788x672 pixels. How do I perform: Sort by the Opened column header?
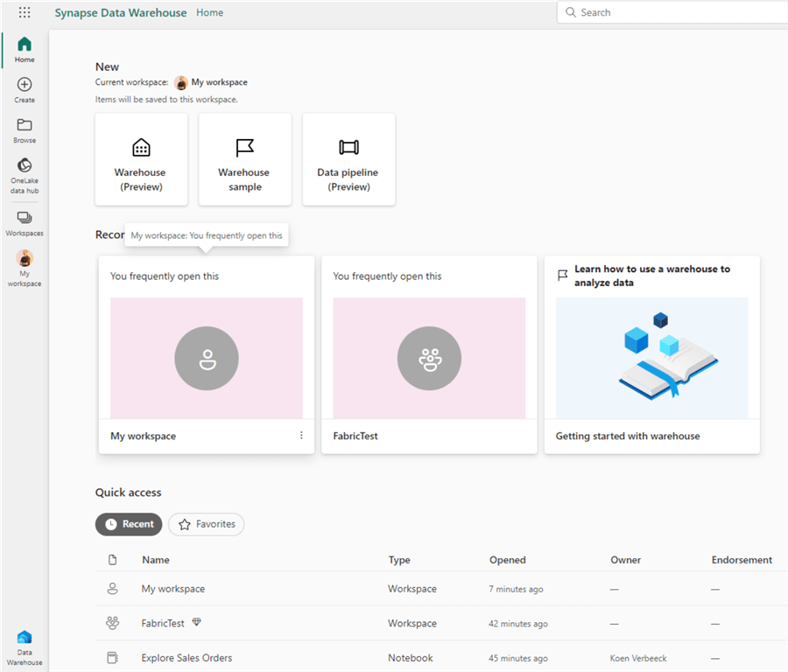[x=507, y=559]
